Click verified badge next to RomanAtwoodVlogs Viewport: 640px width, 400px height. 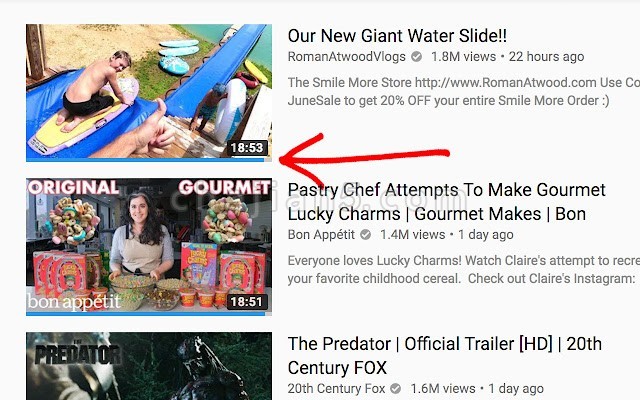point(416,56)
